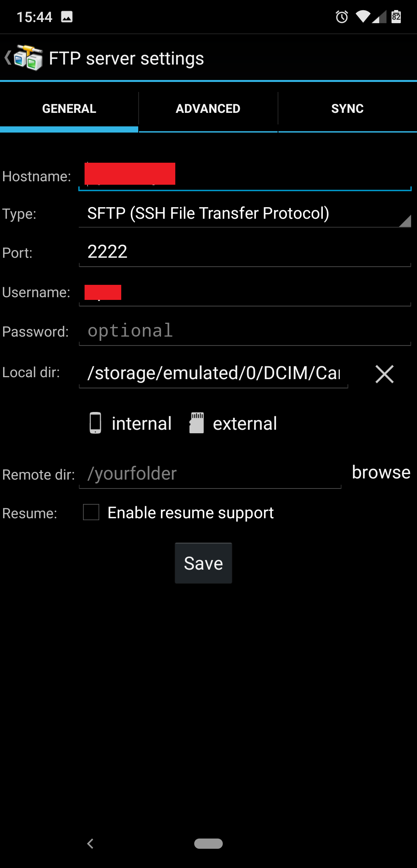The height and width of the screenshot is (868, 417).
Task: Tap the external SD card icon
Action: pyautogui.click(x=197, y=423)
